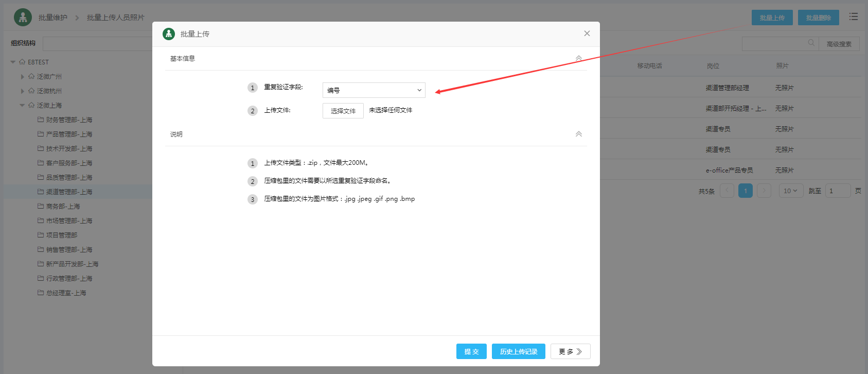Open page size dropdown showing 10

click(x=790, y=191)
